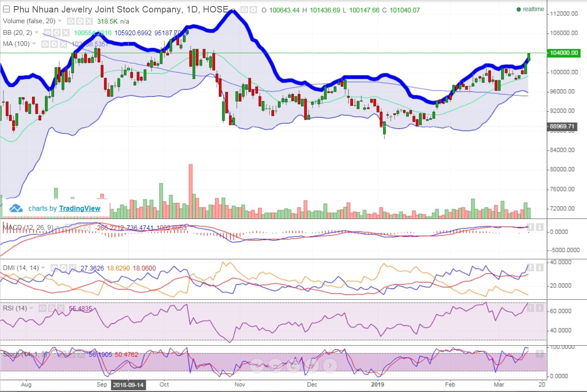Click the TradingView cloud logo
The height and width of the screenshot is (392, 587).
pyautogui.click(x=16, y=208)
